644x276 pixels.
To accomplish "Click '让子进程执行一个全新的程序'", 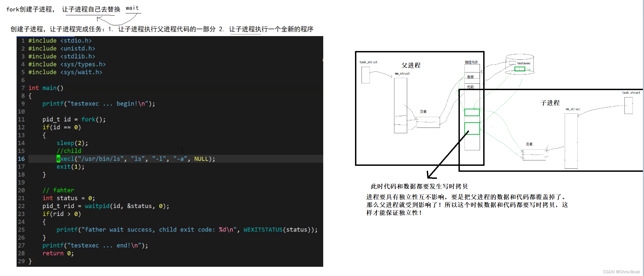I will tap(271, 29).
